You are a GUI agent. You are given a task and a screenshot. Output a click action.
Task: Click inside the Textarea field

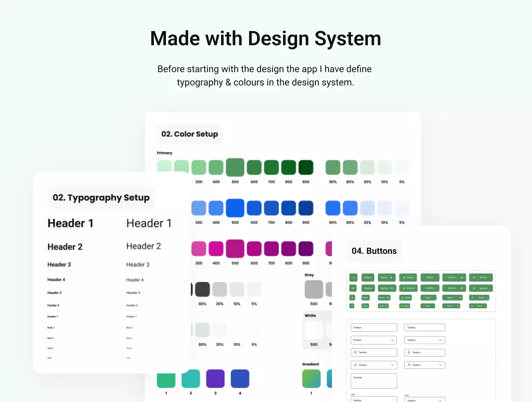pyautogui.click(x=374, y=381)
